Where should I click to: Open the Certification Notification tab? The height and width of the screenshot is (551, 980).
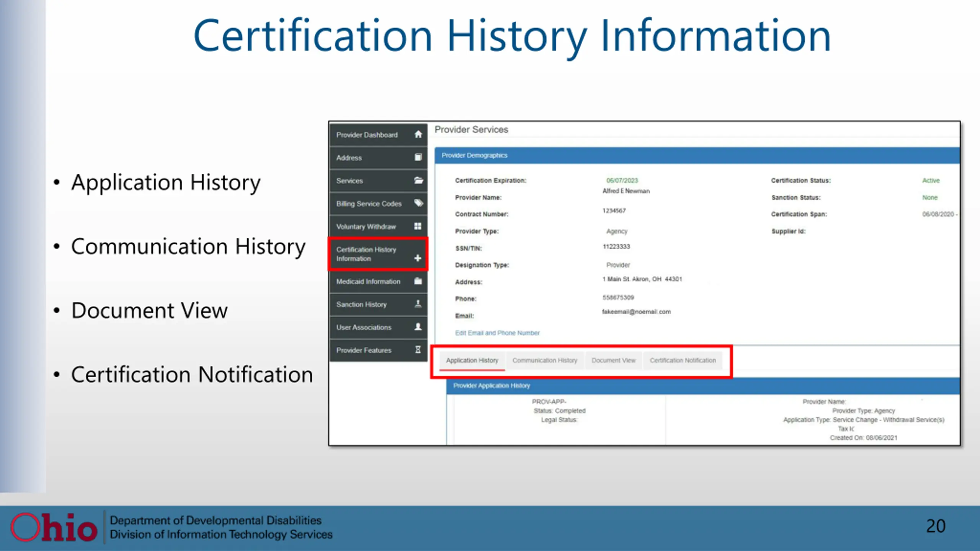click(683, 360)
